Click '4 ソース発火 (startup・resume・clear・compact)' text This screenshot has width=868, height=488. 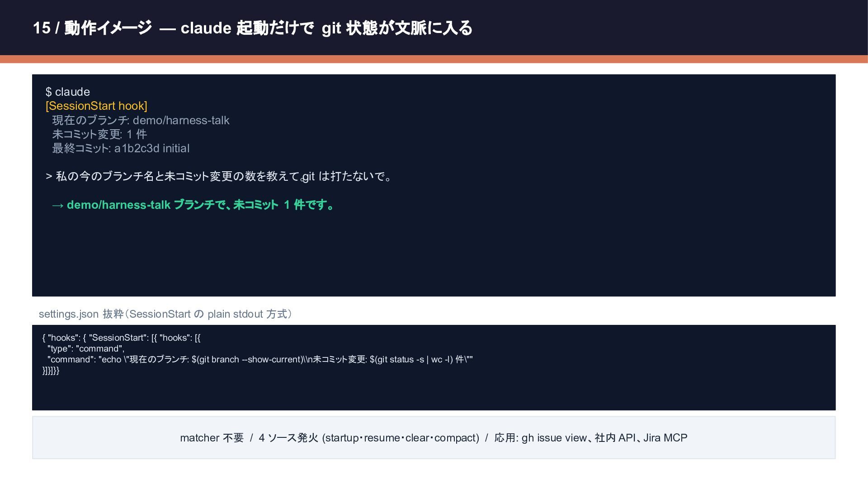click(368, 438)
